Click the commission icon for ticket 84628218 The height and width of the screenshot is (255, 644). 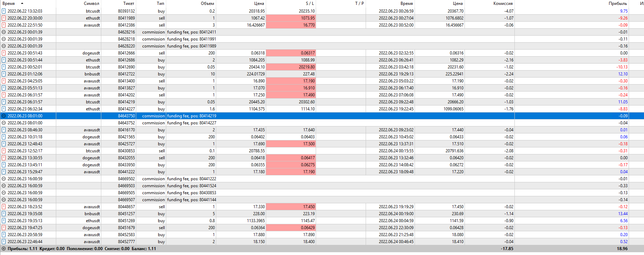point(4,39)
